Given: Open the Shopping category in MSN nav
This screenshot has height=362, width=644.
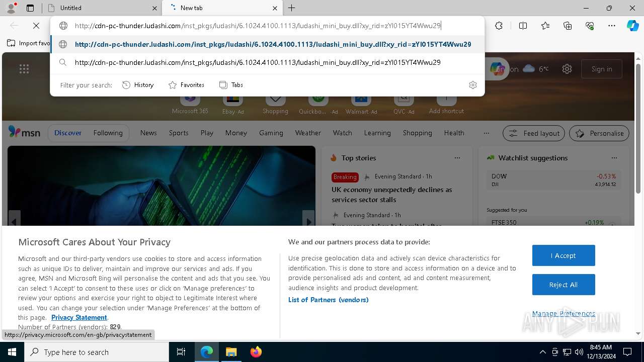Looking at the screenshot, I should pos(418,133).
